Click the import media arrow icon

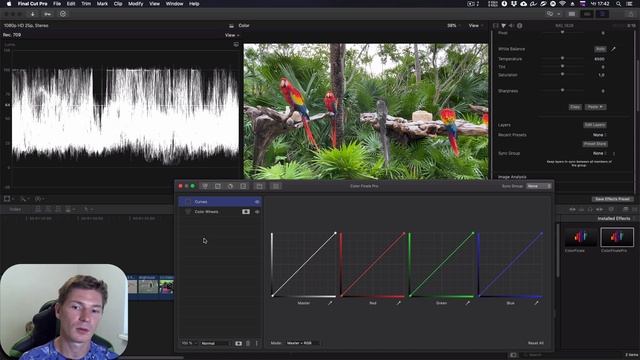33,14
